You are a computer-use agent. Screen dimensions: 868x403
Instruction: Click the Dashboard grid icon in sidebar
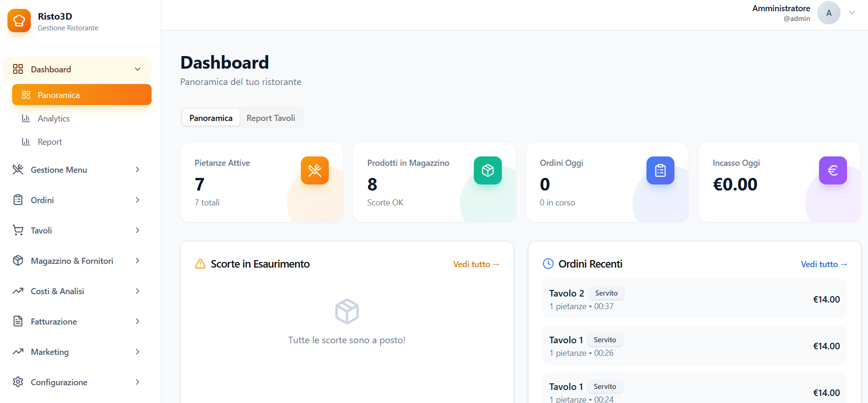pos(18,69)
